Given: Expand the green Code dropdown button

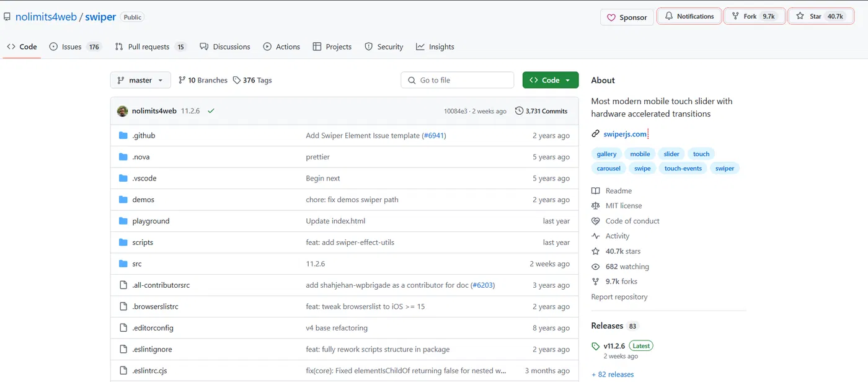Looking at the screenshot, I should (x=551, y=80).
